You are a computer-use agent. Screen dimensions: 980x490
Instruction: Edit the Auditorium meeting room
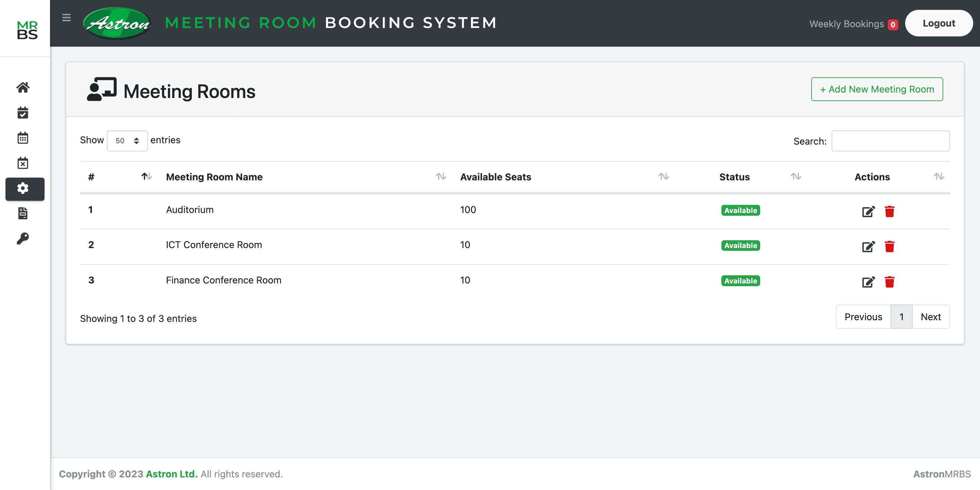point(868,211)
